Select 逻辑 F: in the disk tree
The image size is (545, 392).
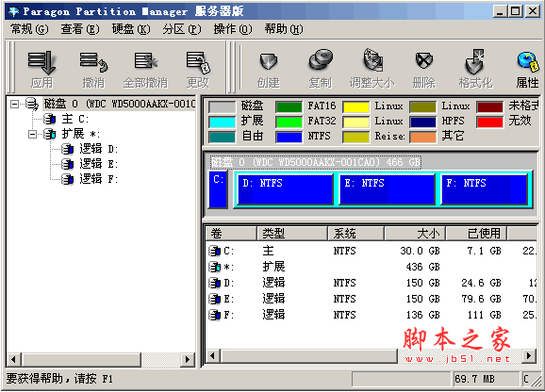99,179
